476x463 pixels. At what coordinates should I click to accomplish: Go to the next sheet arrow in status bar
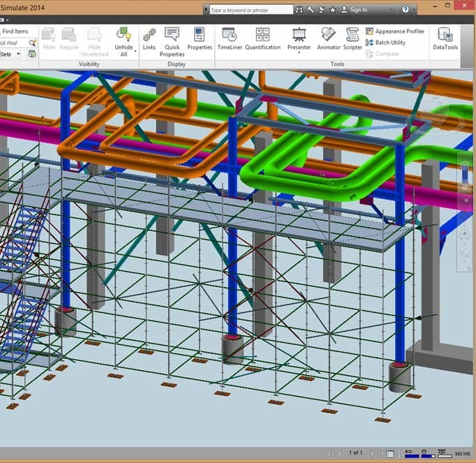tap(373, 454)
